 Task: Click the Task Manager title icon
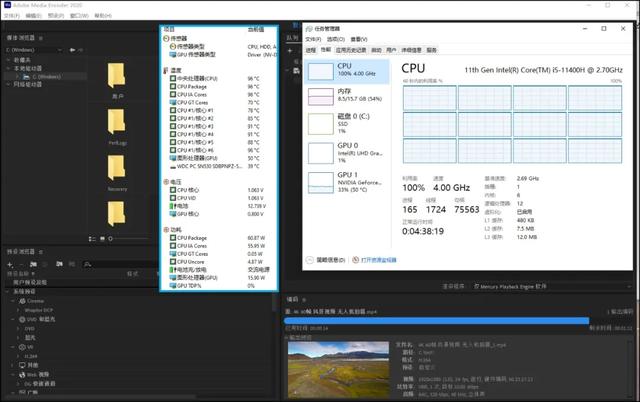coord(309,29)
